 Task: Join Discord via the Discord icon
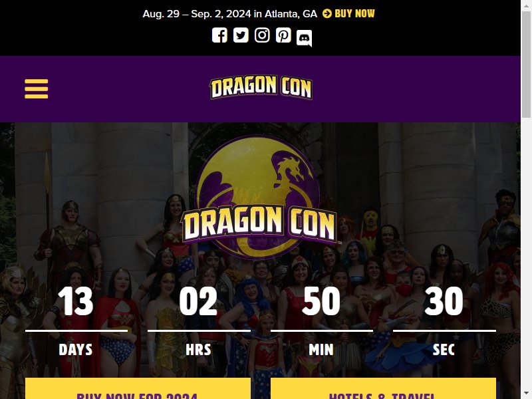(305, 38)
